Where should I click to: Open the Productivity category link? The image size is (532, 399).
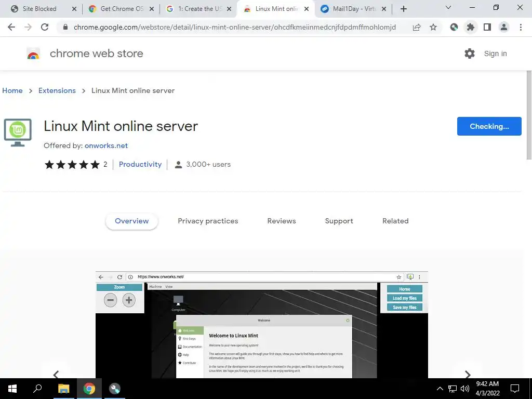click(140, 165)
